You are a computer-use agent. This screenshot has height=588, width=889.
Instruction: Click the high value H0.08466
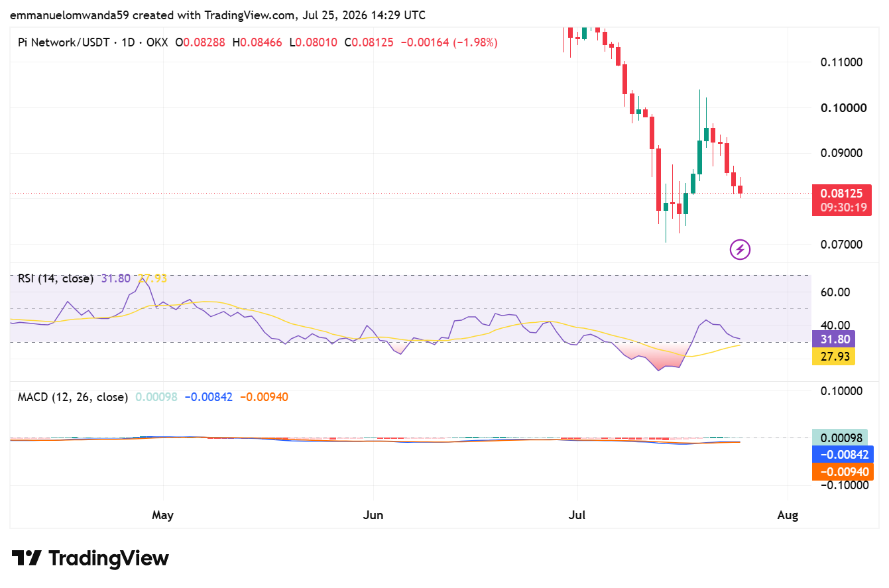click(257, 42)
